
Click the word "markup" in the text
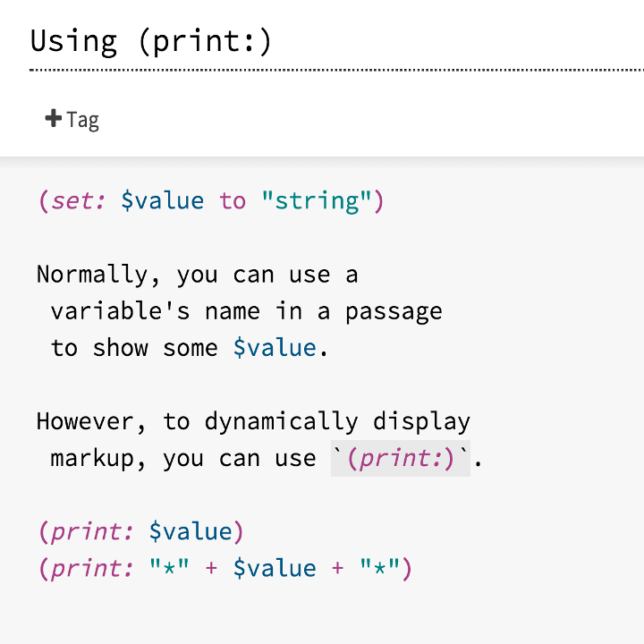tap(92, 459)
